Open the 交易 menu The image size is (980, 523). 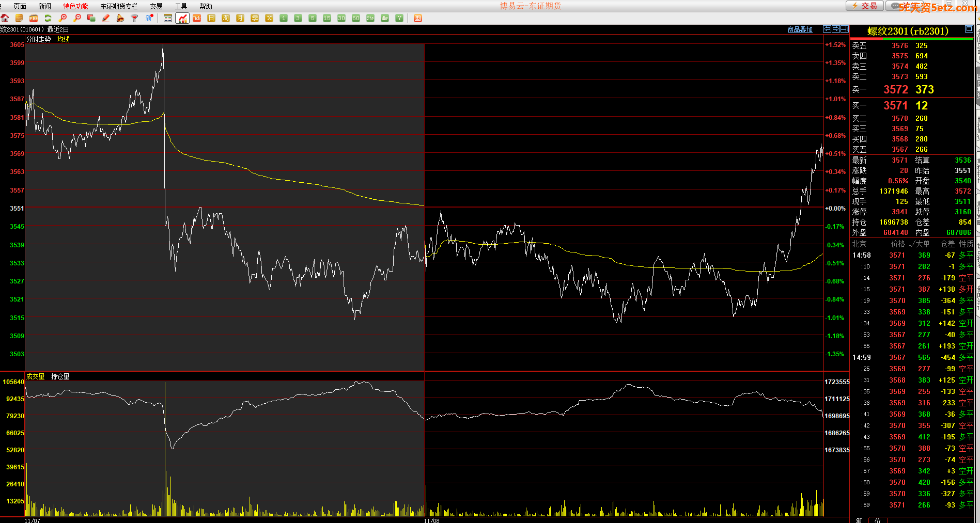pyautogui.click(x=157, y=6)
